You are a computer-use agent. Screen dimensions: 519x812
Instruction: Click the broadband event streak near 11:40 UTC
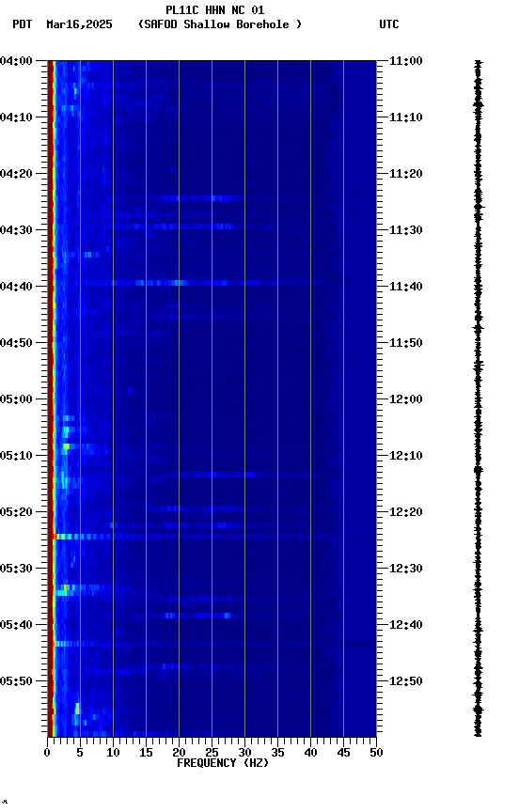click(x=207, y=283)
